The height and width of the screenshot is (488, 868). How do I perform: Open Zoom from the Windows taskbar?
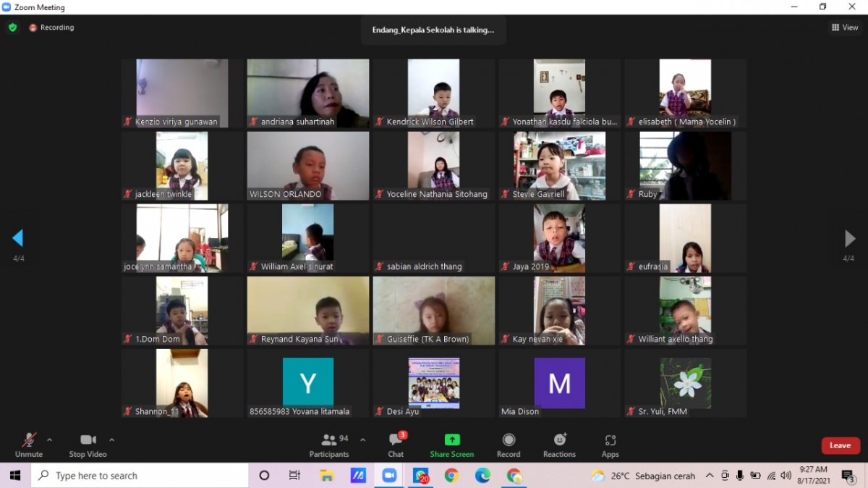click(389, 476)
